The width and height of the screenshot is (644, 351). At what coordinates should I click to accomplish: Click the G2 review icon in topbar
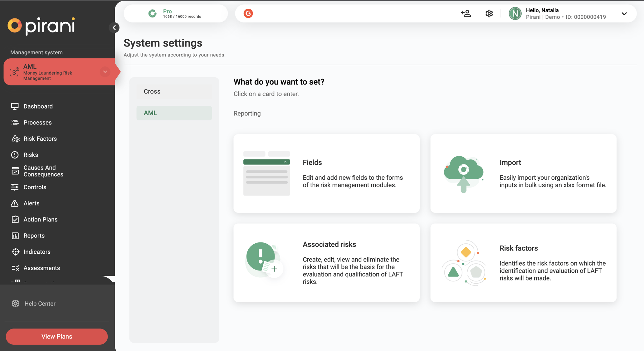[x=248, y=13]
